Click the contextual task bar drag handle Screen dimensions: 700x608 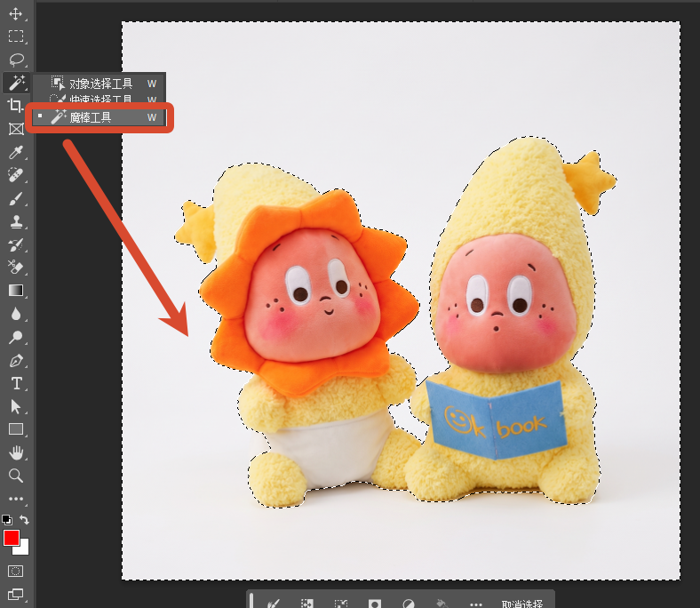(251, 601)
